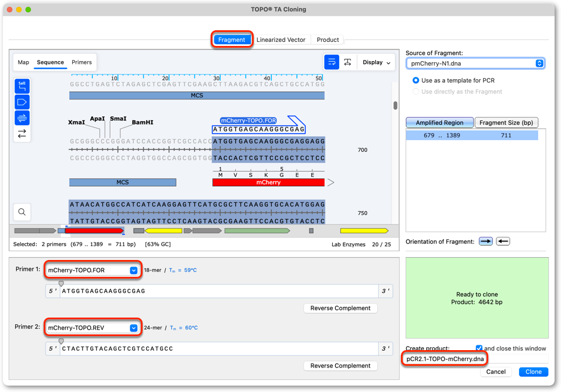This screenshot has width=561, height=392.
Task: Click the red mCherry feature bar
Action: click(x=268, y=183)
